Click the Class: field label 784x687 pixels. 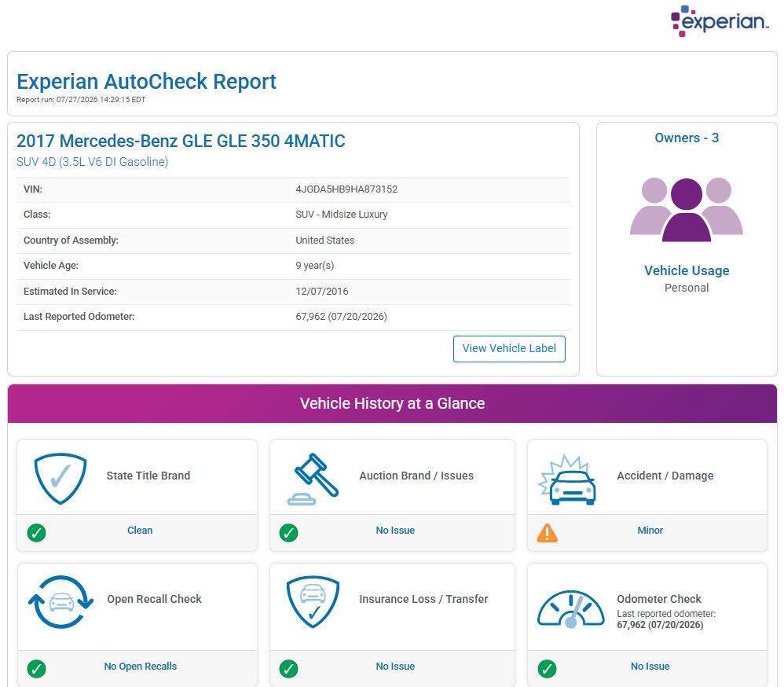[37, 214]
